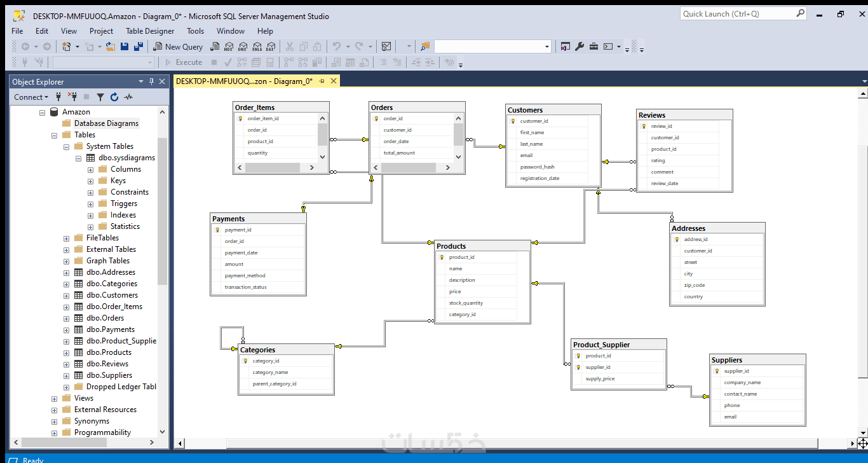Screen dimensions: 868x463
Task: Click the Database Engine Query icon
Action: coord(215,46)
